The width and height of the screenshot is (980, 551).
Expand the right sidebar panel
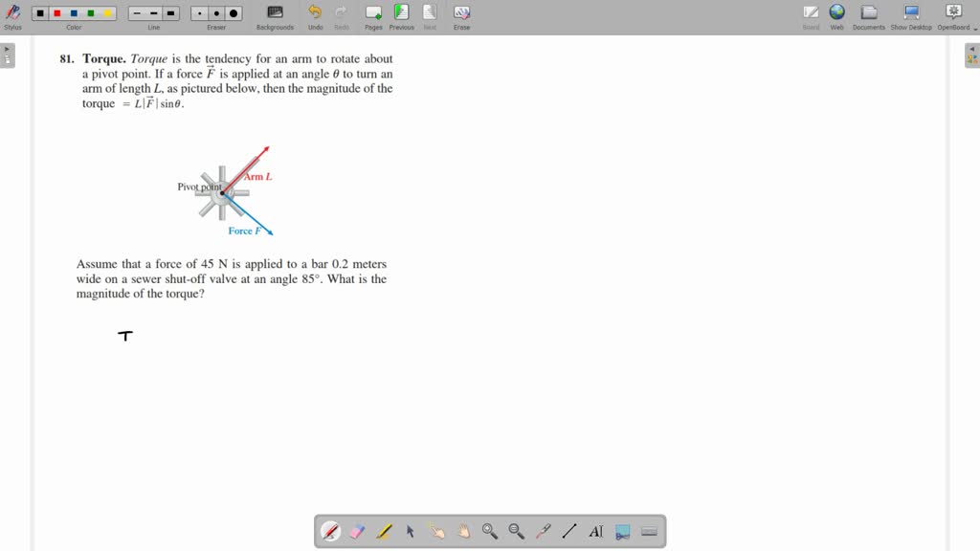[x=972, y=55]
